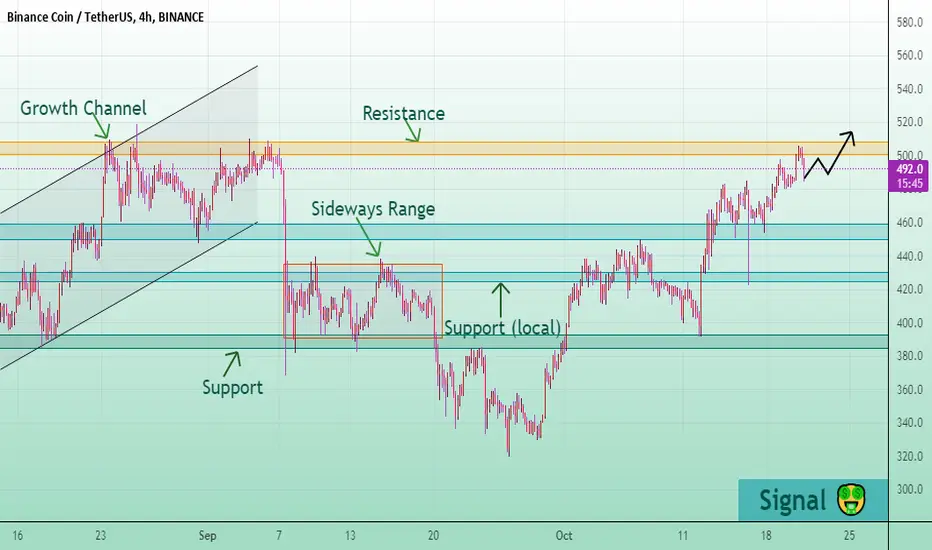This screenshot has height=550, width=932.
Task: Click the Oct month marker on time axis
Action: click(563, 536)
